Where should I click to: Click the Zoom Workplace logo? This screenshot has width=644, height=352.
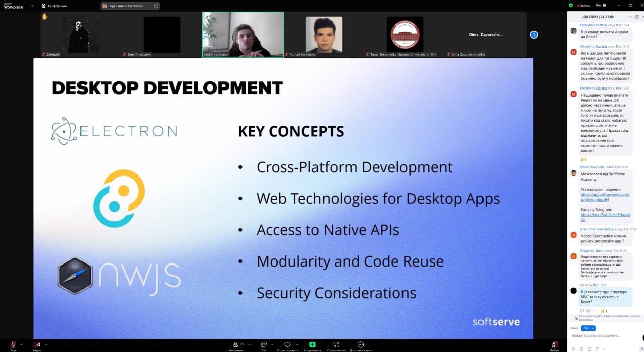click(14, 5)
